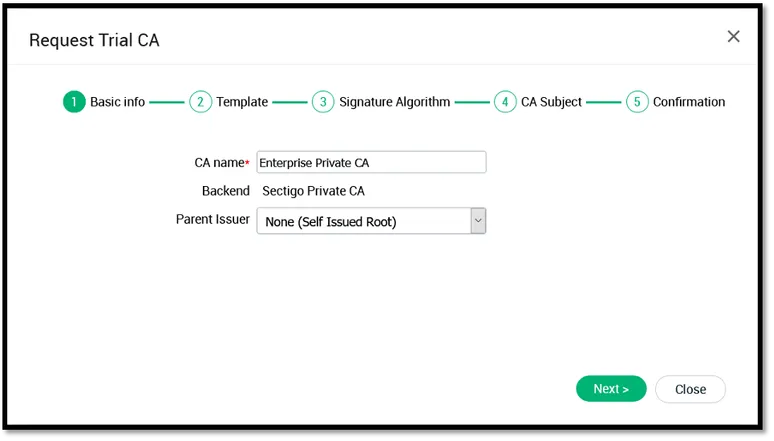Click the Request Trial CA title
Screen dimensions: 774x441
pyautogui.click(x=94, y=41)
